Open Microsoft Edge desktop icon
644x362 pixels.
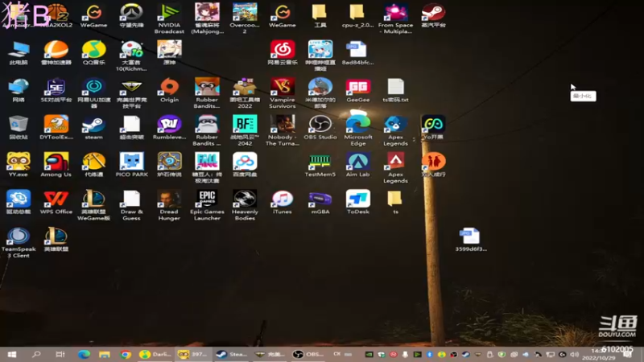point(357,130)
